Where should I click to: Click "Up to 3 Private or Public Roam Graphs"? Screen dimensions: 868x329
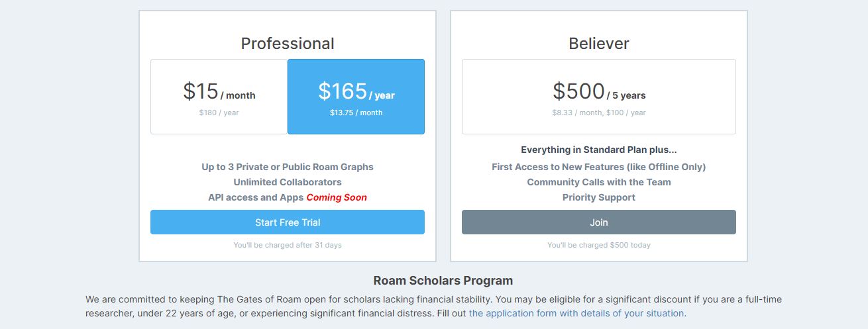287,167
